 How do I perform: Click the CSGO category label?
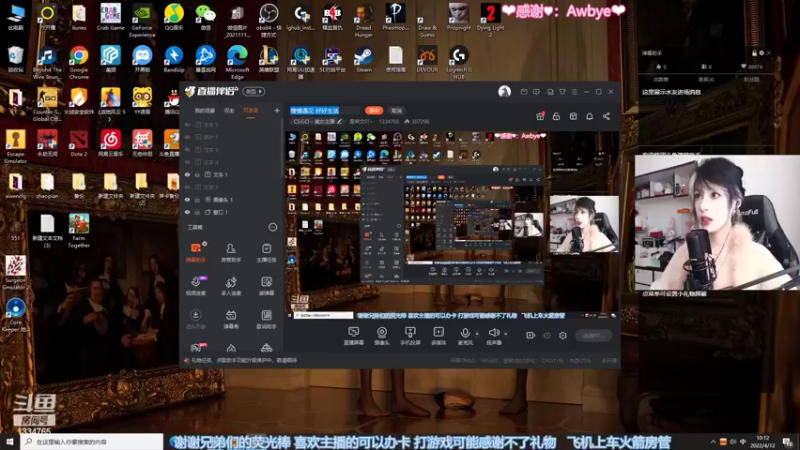pos(313,121)
